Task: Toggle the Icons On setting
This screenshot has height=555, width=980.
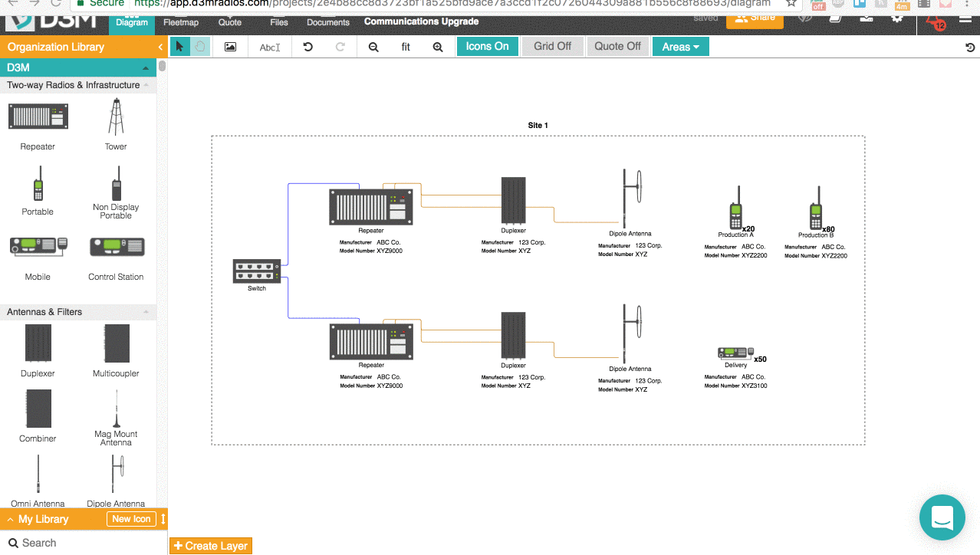Action: coord(487,46)
